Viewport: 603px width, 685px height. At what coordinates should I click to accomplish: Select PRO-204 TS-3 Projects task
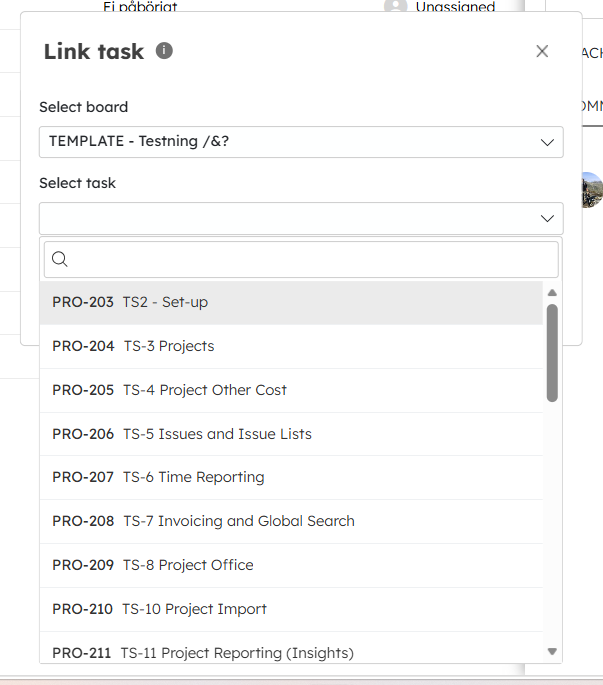pyautogui.click(x=291, y=346)
